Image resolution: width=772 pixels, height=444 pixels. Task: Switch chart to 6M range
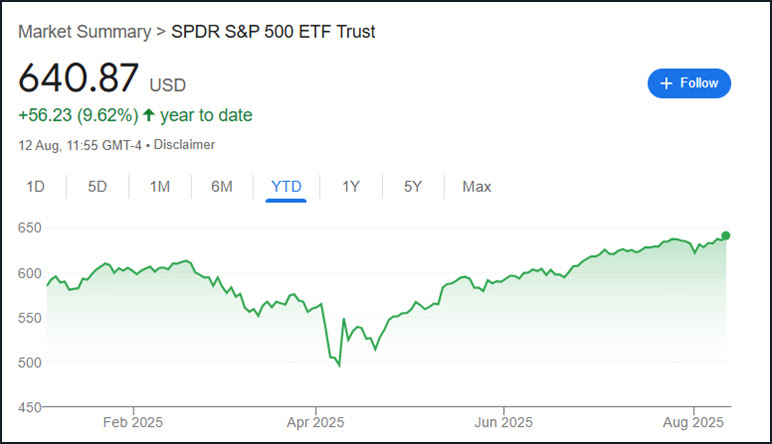pos(221,186)
